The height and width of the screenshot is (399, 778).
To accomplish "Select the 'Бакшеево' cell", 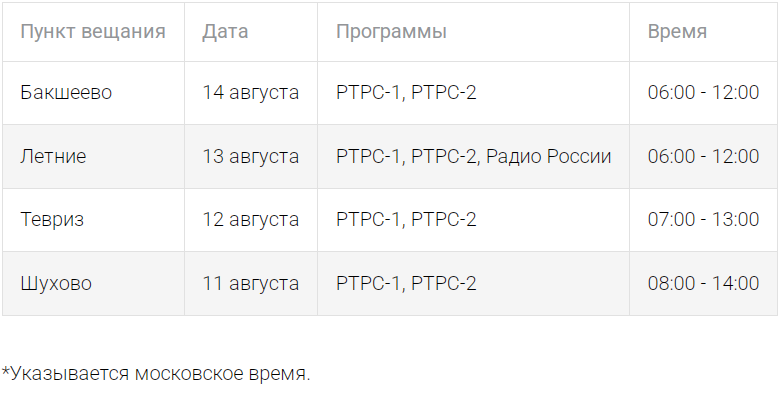I will click(x=93, y=93).
